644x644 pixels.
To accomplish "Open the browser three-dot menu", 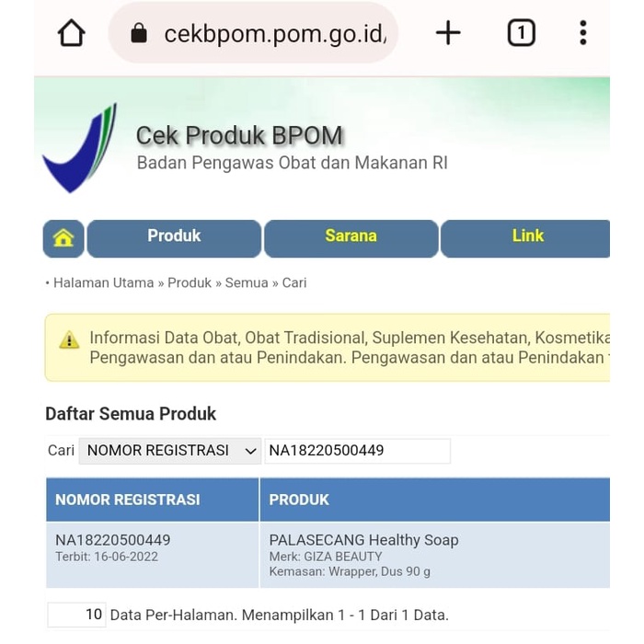I will (x=582, y=34).
